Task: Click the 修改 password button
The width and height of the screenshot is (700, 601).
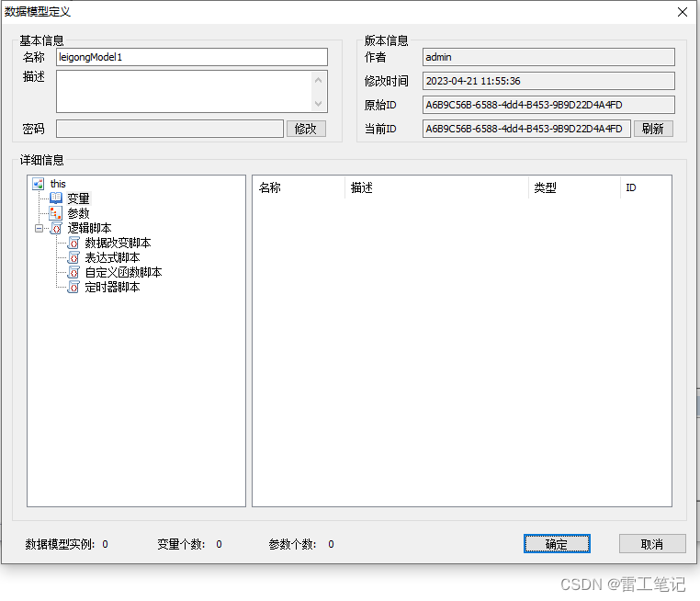Action: coord(306,129)
